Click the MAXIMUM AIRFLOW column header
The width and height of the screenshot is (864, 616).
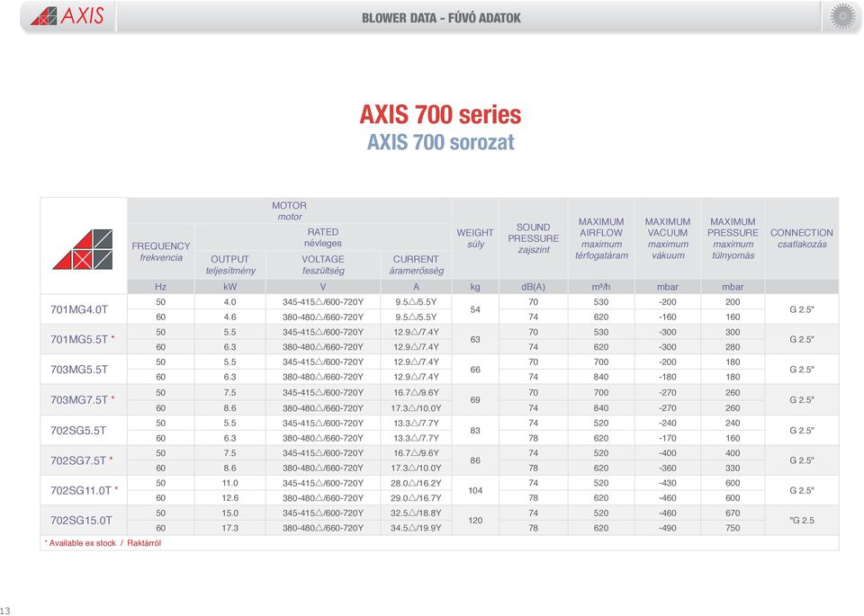tap(601, 238)
